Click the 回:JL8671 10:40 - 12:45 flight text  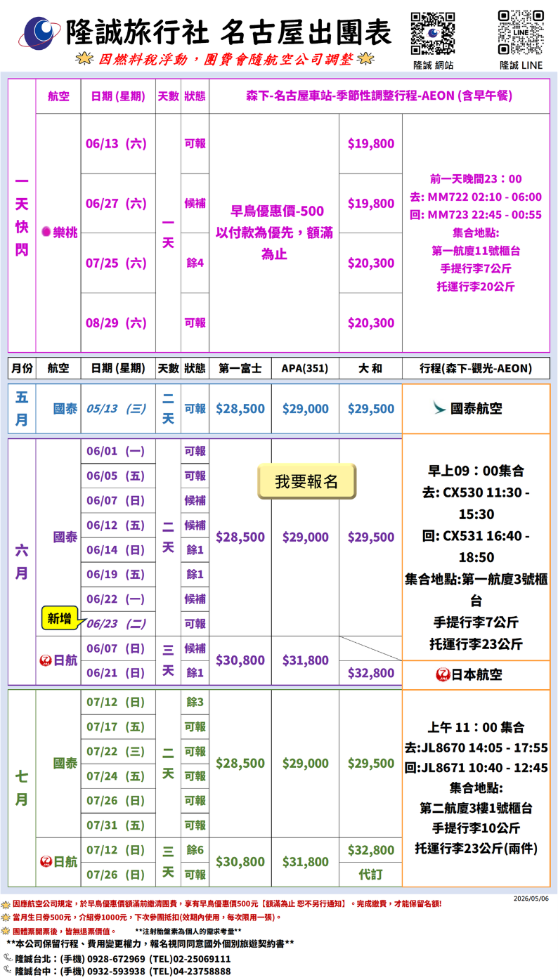[x=476, y=768]
